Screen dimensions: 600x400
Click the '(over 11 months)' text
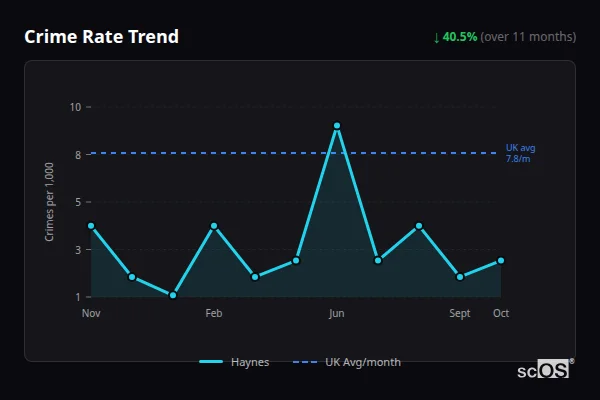[x=528, y=37]
